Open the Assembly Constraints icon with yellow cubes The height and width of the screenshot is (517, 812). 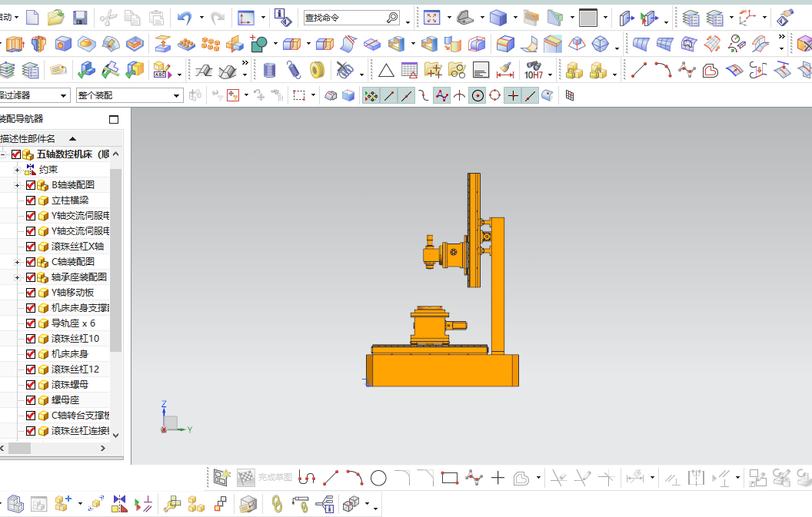(196, 503)
